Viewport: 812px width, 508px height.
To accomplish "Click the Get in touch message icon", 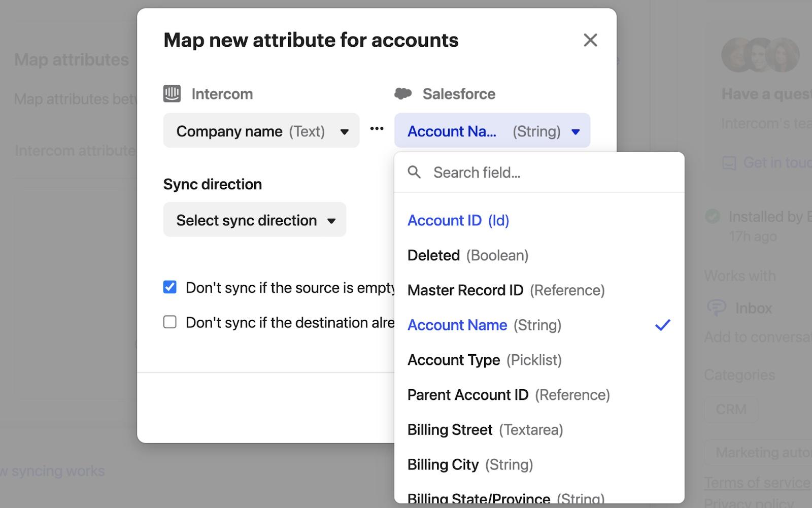I will pyautogui.click(x=729, y=163).
